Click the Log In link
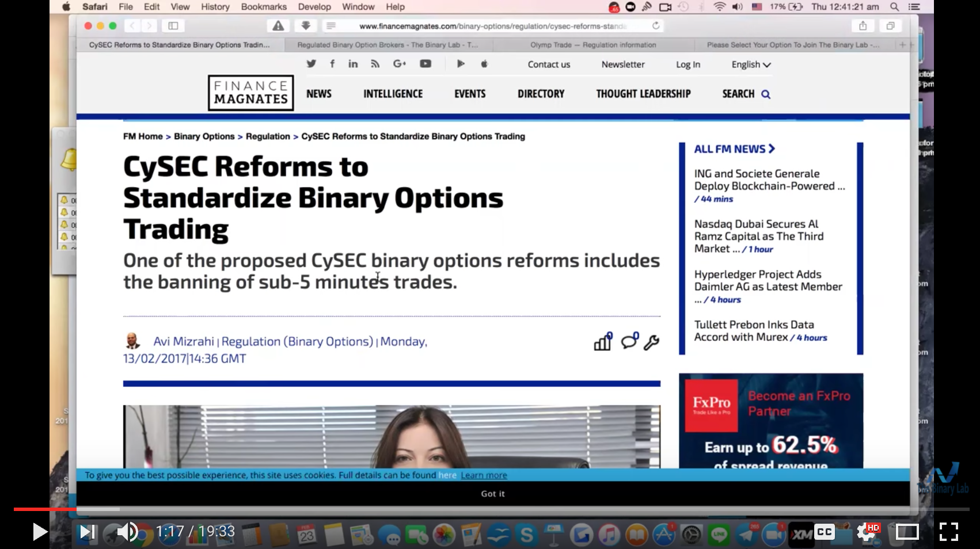 click(x=688, y=64)
